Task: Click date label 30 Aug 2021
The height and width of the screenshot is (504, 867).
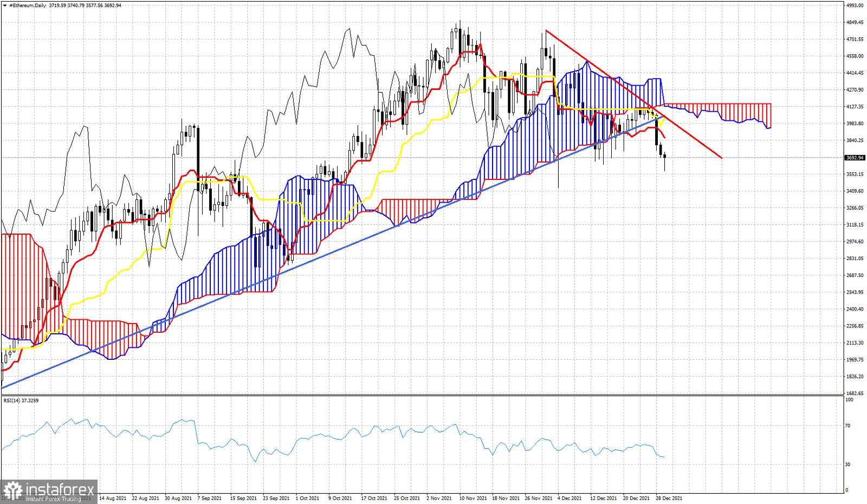Action: click(x=178, y=498)
